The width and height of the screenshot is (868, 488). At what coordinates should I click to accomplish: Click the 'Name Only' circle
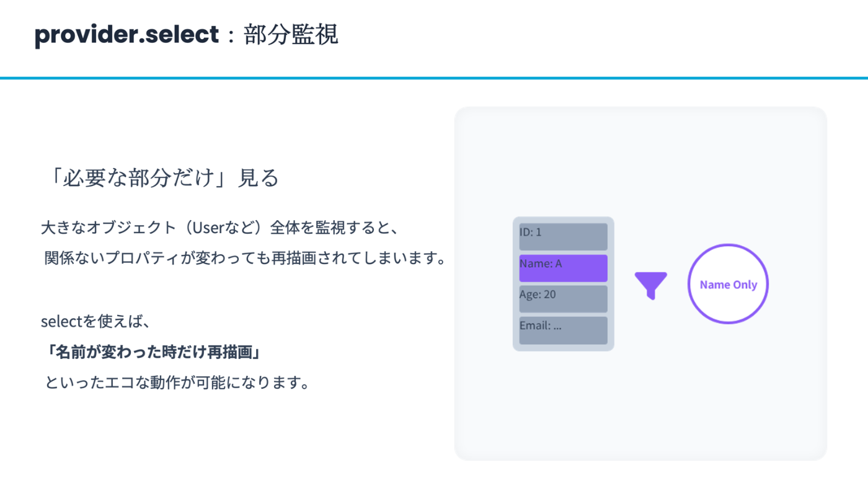click(x=728, y=285)
